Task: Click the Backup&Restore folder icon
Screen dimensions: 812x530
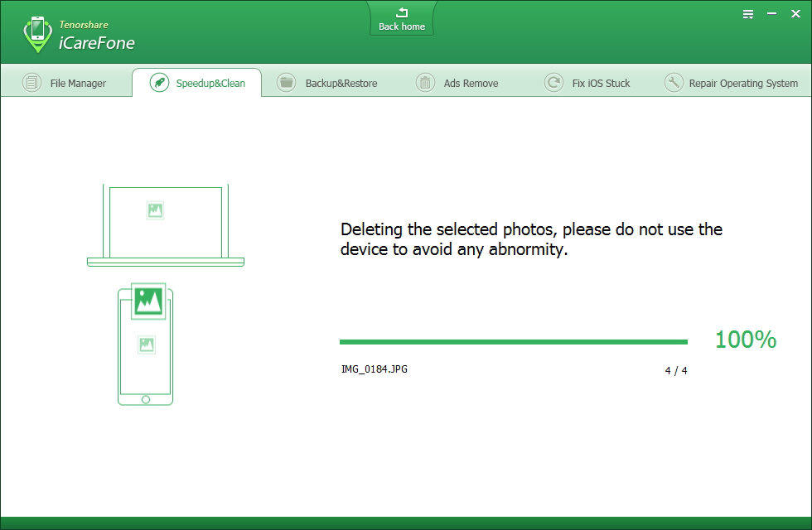Action: (x=286, y=83)
